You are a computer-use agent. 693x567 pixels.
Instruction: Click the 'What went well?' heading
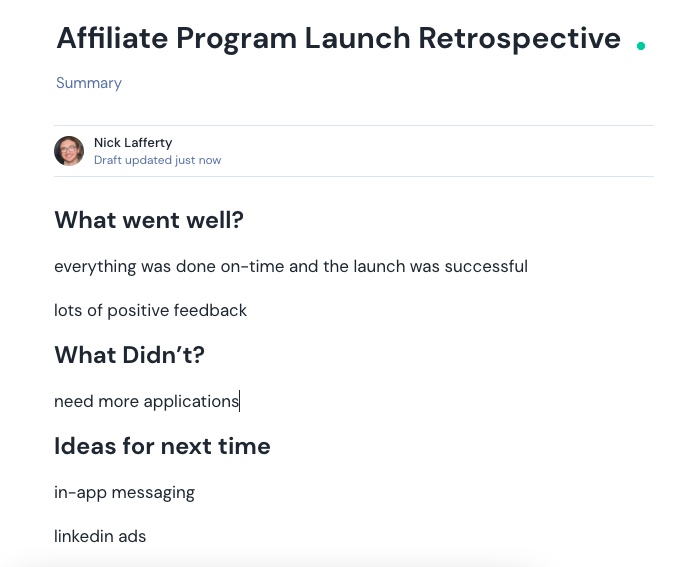149,220
